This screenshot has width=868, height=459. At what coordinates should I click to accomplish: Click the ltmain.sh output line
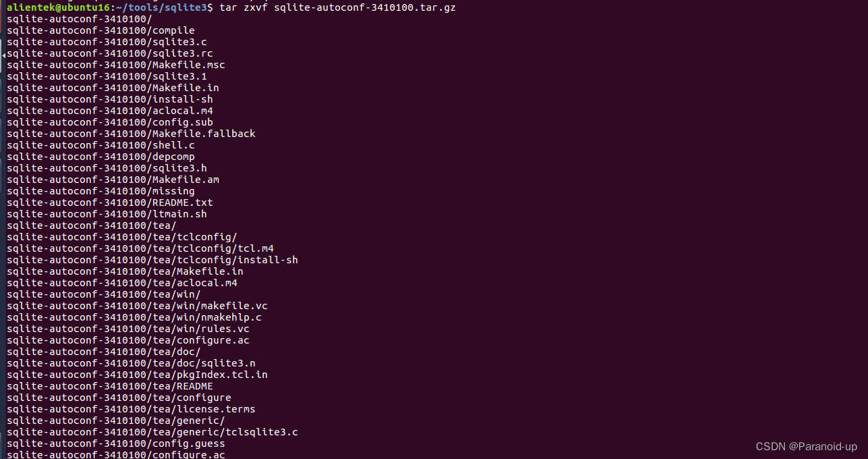[x=107, y=214]
